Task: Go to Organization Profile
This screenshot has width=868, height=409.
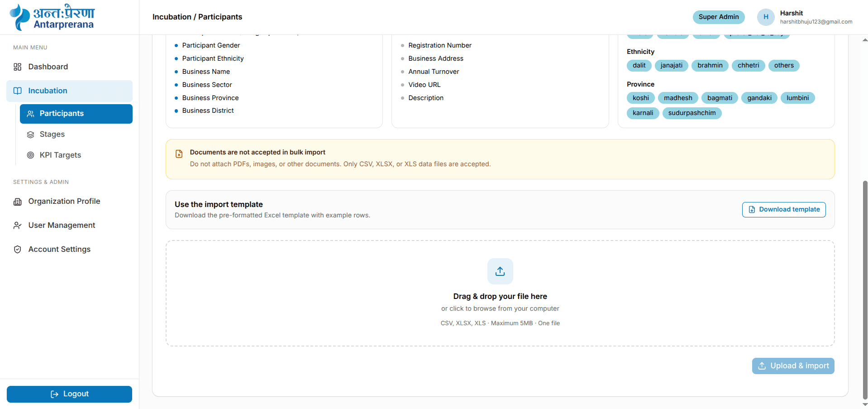Action: coord(70,202)
